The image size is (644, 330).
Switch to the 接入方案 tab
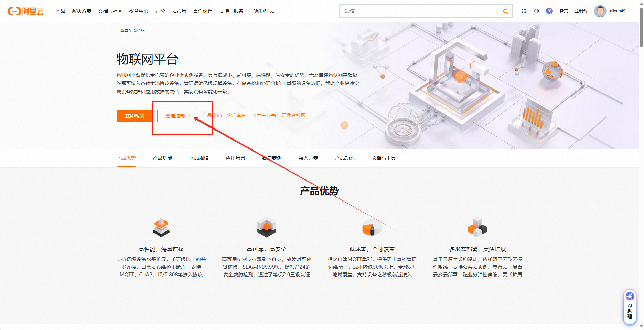click(x=309, y=158)
